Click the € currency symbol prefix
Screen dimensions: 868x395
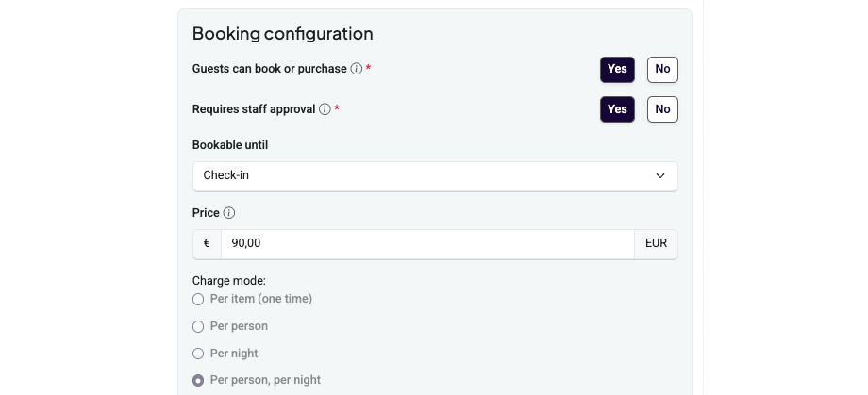pyautogui.click(x=207, y=244)
